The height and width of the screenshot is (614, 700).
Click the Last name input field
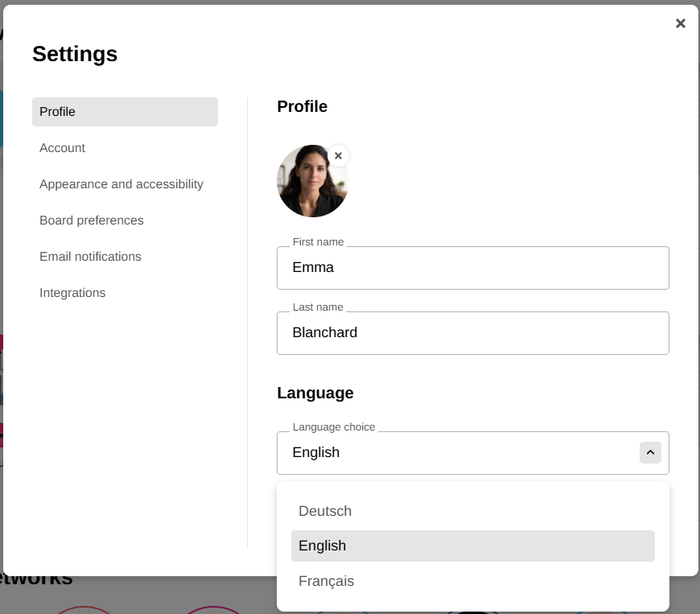(472, 333)
